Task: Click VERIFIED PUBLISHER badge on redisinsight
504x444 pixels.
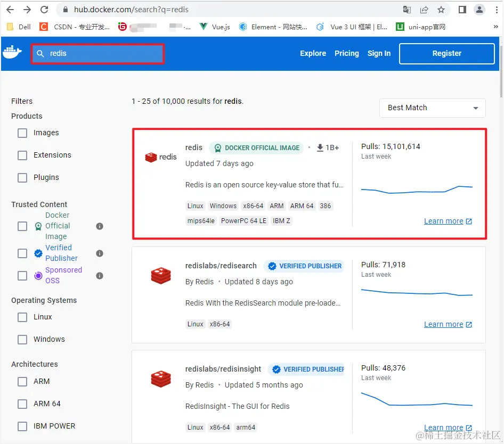Action: pyautogui.click(x=306, y=369)
